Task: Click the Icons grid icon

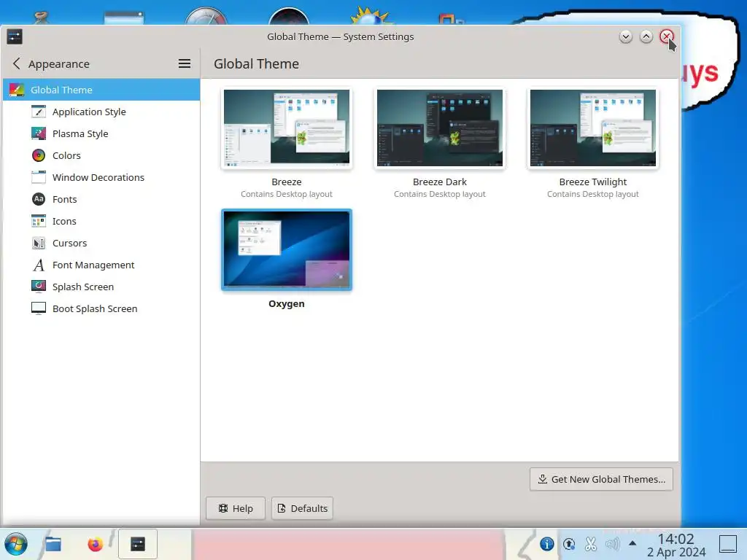Action: coord(39,221)
